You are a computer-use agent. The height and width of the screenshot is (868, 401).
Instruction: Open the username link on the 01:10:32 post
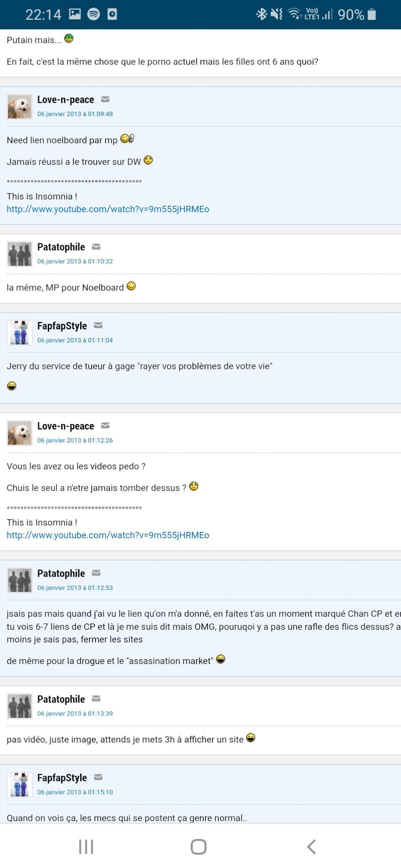click(x=61, y=247)
